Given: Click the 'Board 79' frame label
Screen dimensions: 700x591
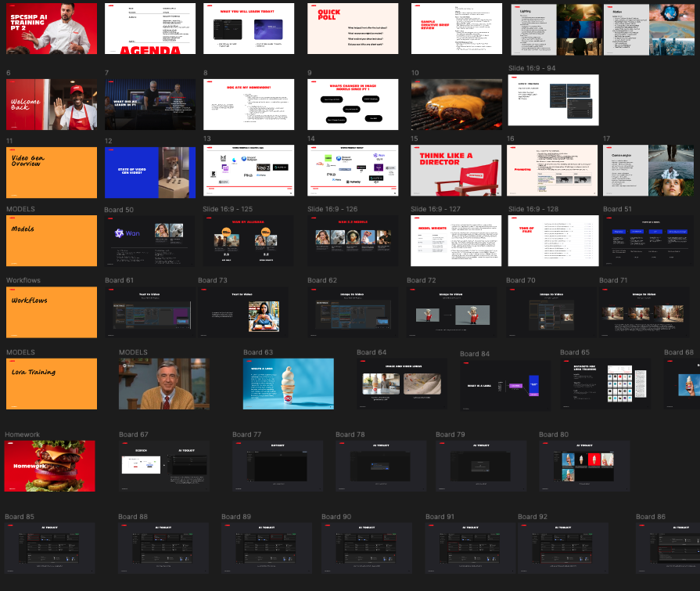Looking at the screenshot, I should [x=451, y=434].
